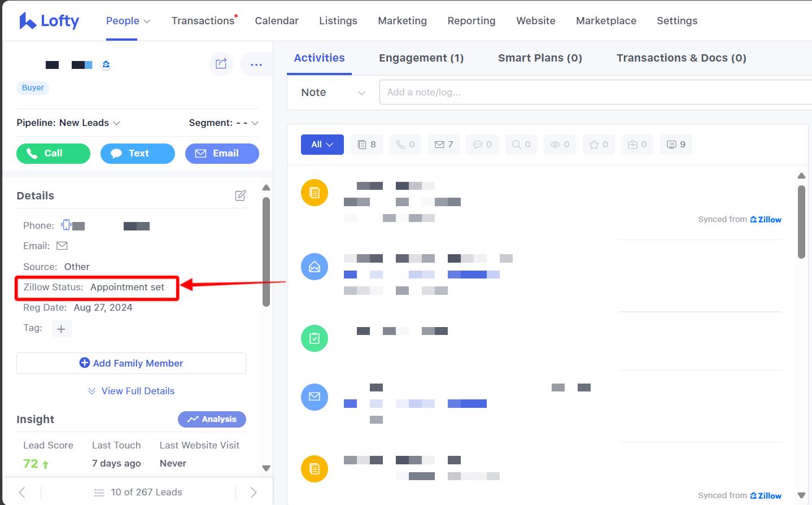Filter activities by calls phone icon
Viewport: 812px width, 505px height.
coord(405,145)
